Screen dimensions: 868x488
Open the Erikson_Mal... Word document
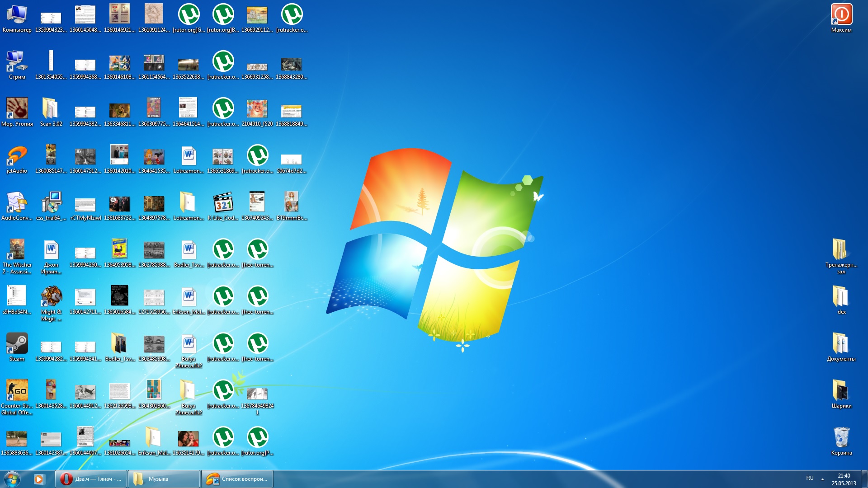click(189, 300)
